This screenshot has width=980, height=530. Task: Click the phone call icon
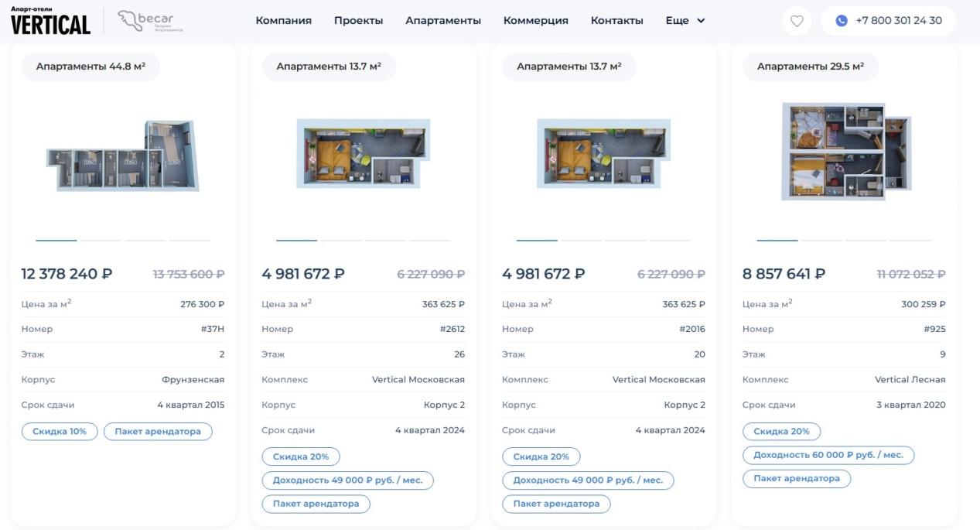(842, 21)
